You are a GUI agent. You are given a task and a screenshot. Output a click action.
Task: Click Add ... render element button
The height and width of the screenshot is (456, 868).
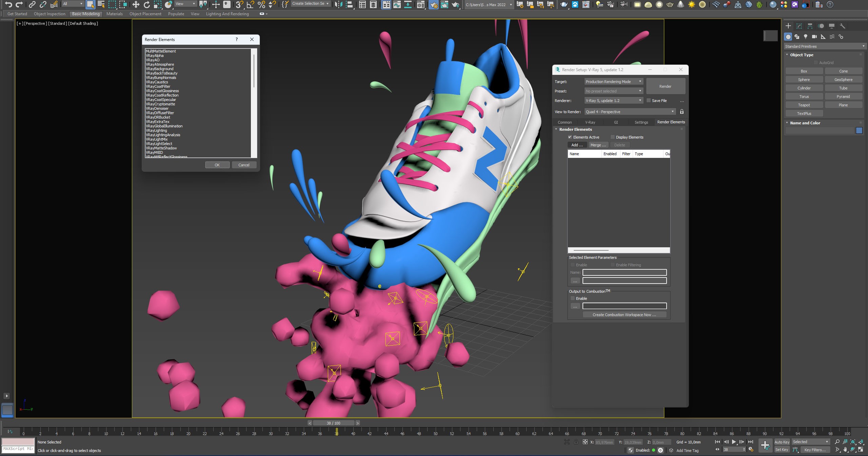(577, 145)
